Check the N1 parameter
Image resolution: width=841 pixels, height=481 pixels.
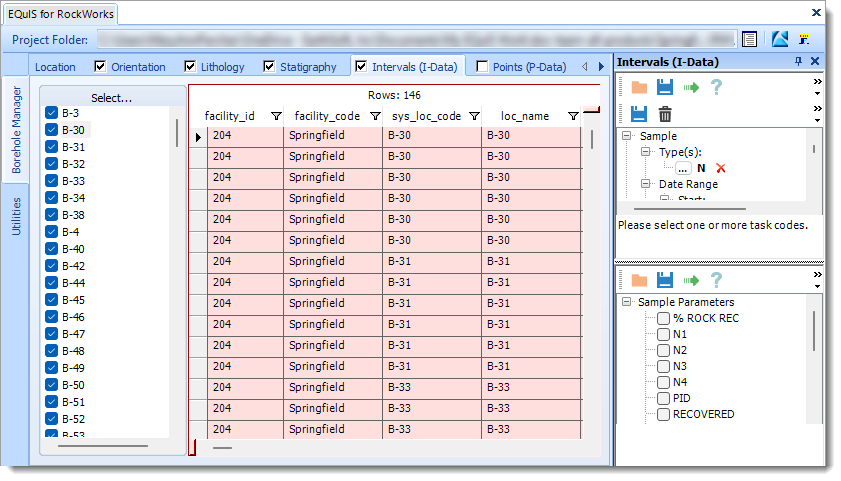[x=663, y=334]
